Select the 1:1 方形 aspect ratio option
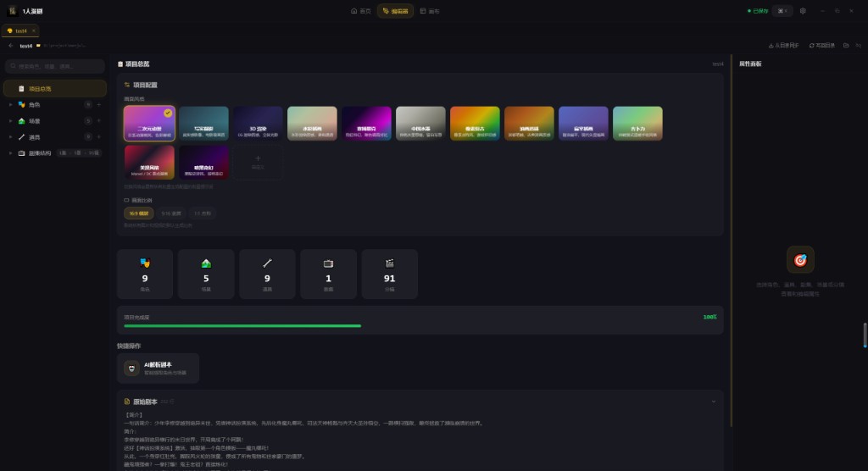 click(202, 213)
